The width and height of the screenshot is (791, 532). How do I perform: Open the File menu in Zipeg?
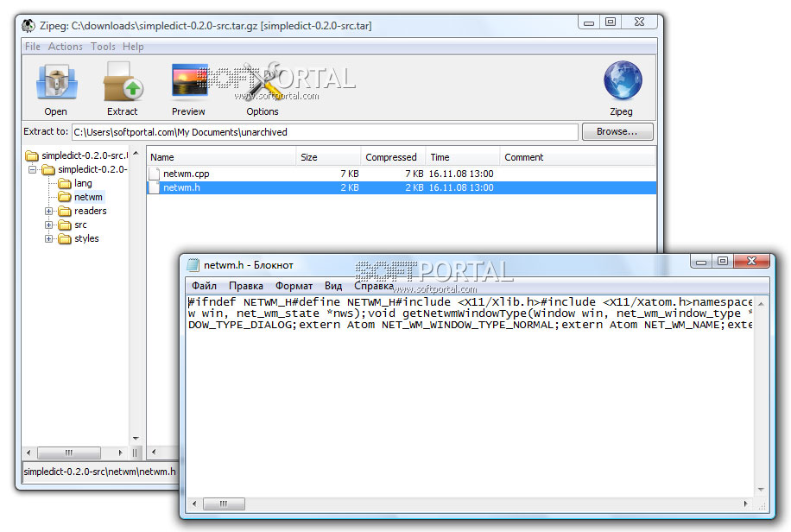click(32, 47)
